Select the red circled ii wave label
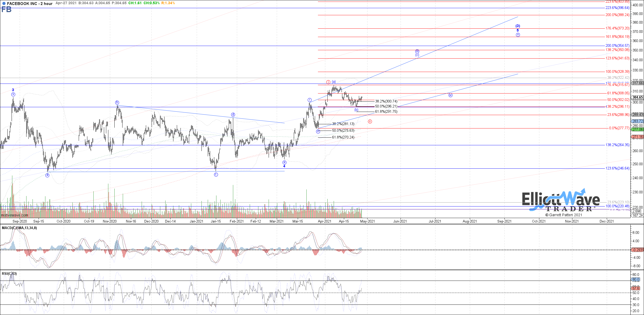 pos(370,121)
